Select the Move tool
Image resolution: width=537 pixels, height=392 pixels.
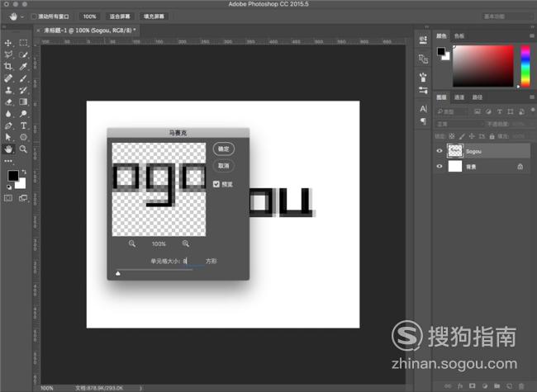click(x=8, y=43)
